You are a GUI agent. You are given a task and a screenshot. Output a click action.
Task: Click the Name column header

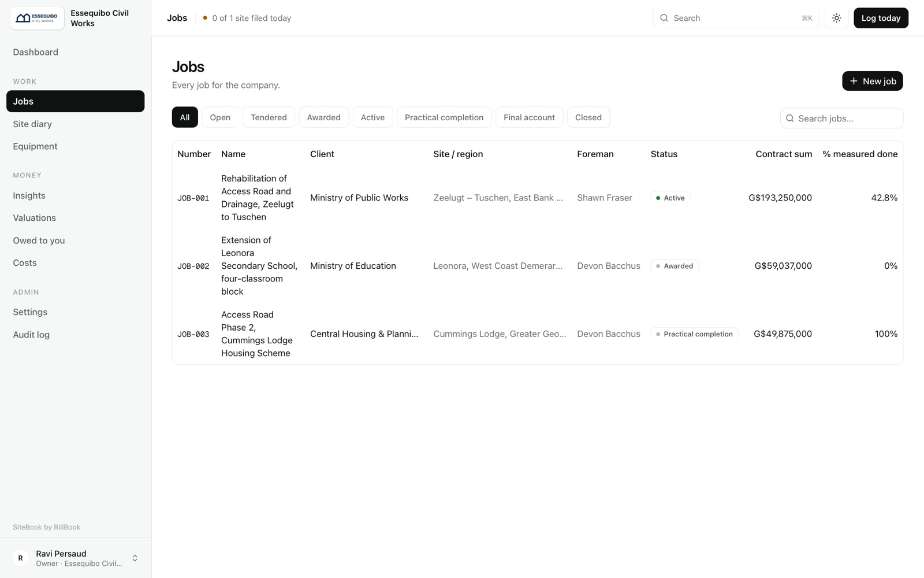pyautogui.click(x=233, y=154)
